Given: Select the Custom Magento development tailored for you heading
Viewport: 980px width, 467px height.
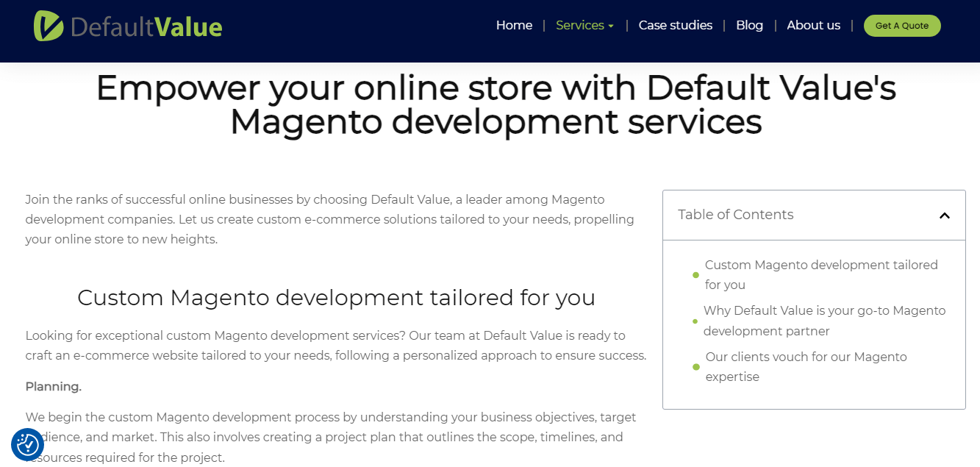Looking at the screenshot, I should pos(336,297).
